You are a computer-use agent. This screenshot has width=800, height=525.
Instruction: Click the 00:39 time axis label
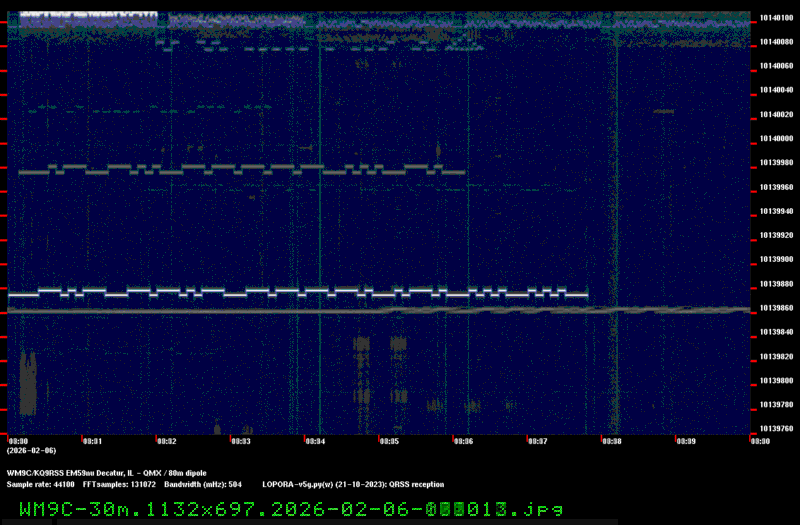(685, 440)
